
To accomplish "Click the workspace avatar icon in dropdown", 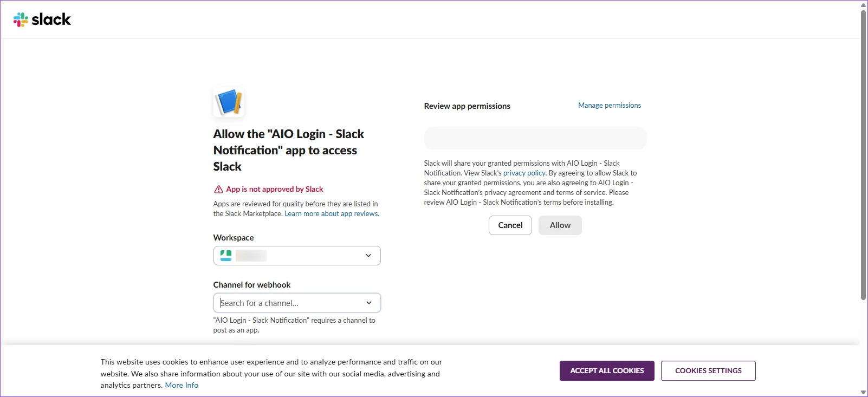I will pos(226,256).
